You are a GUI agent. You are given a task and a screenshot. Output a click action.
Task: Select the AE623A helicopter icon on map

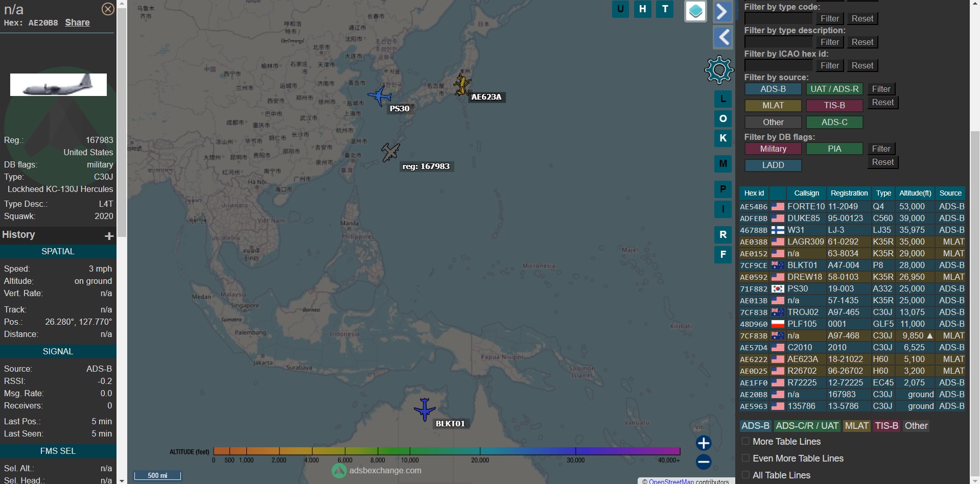coord(462,85)
